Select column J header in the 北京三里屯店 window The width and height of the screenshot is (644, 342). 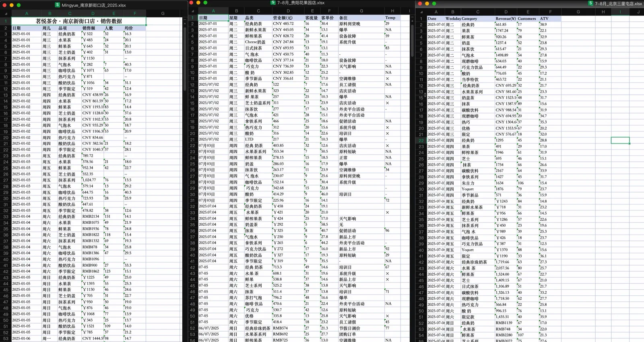[638, 12]
